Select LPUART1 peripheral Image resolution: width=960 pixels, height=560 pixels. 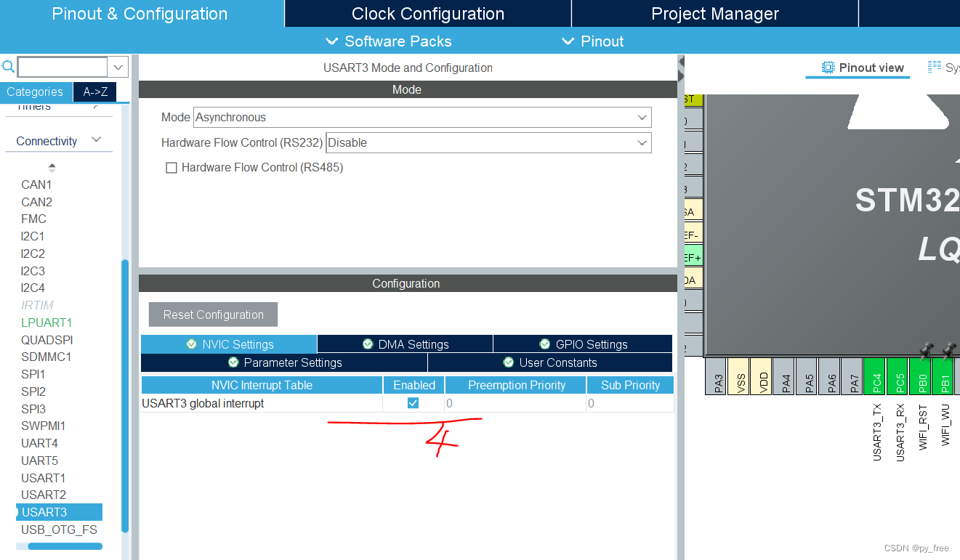tap(47, 322)
